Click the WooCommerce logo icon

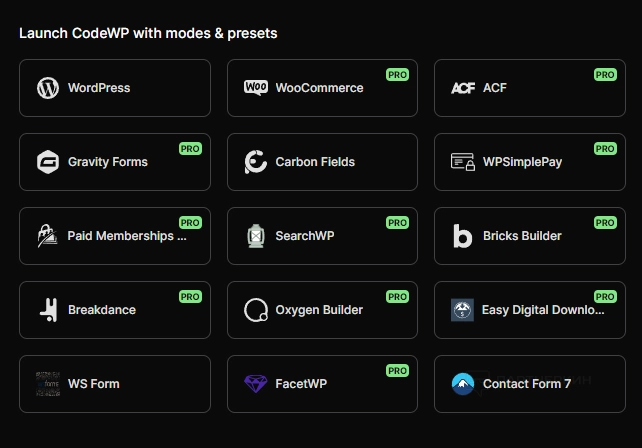pos(256,88)
